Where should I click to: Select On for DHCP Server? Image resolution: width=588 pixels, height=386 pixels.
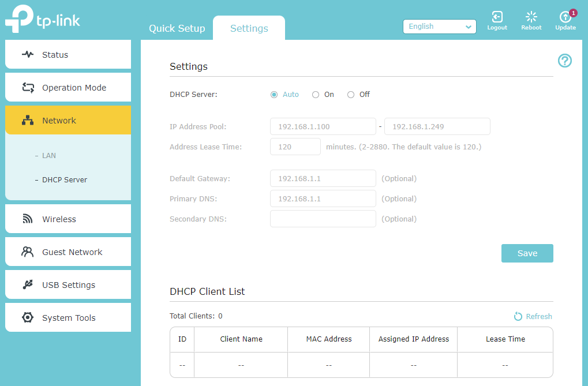(x=316, y=95)
